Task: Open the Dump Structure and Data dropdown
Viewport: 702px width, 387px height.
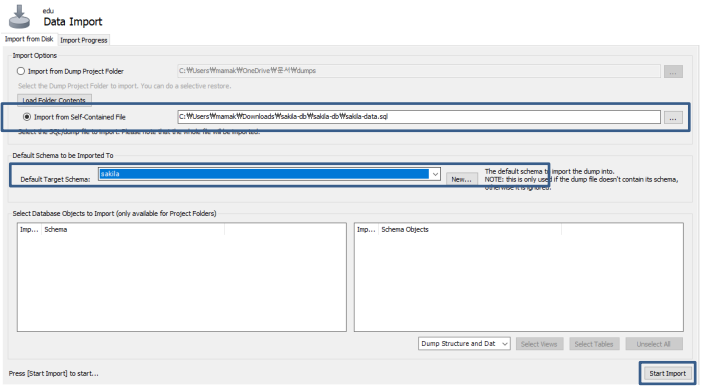Action: tap(464, 344)
